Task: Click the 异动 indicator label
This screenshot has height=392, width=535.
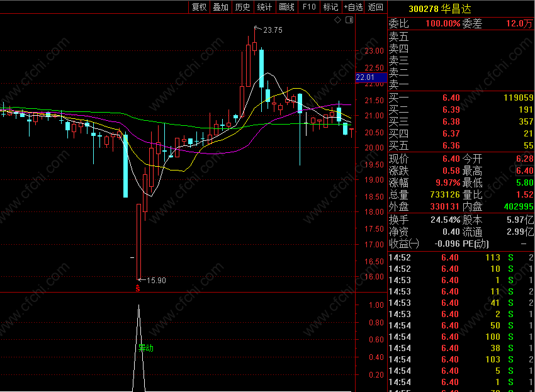Action: pyautogui.click(x=145, y=348)
